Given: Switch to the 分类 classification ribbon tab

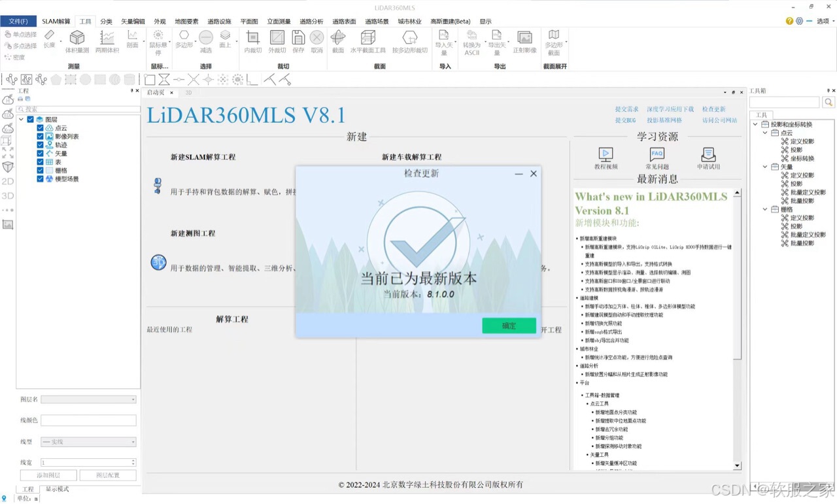Looking at the screenshot, I should coord(106,22).
